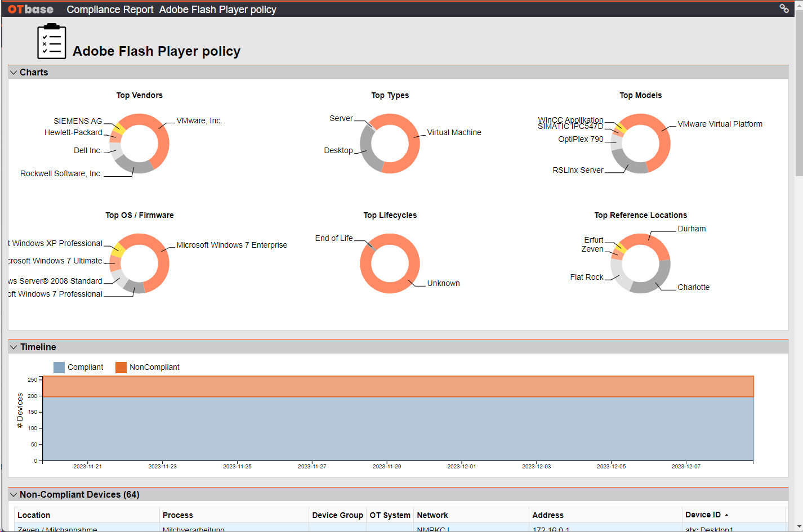Toggle the Compliant series in the legend
The width and height of the screenshot is (803, 532).
[x=84, y=367]
